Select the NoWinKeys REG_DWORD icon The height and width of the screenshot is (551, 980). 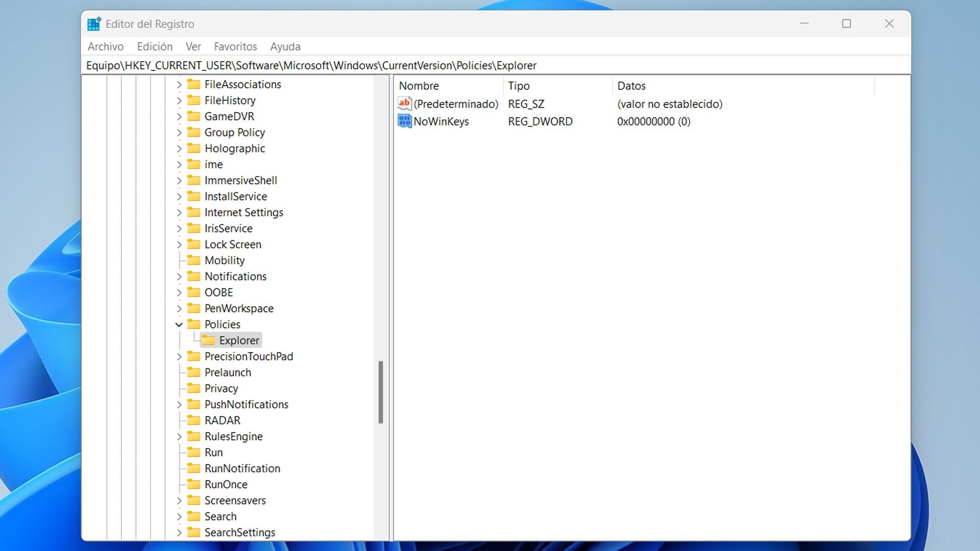coord(404,121)
